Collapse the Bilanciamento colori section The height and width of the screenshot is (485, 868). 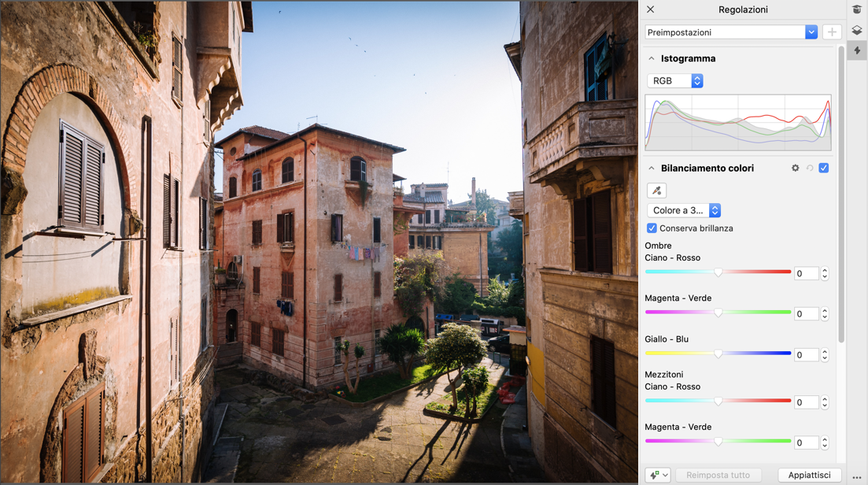click(652, 168)
